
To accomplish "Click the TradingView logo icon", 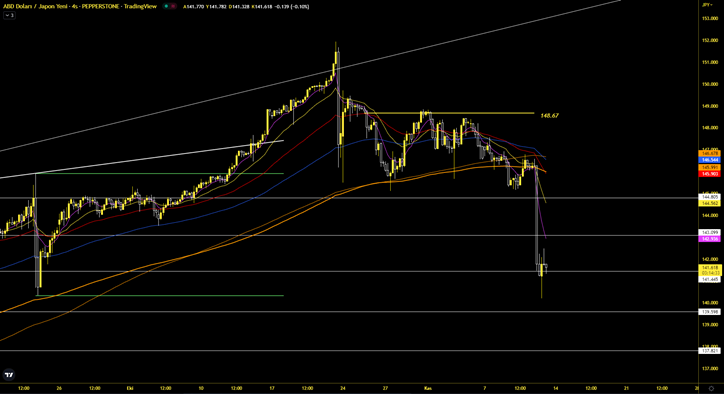I will pyautogui.click(x=8, y=375).
